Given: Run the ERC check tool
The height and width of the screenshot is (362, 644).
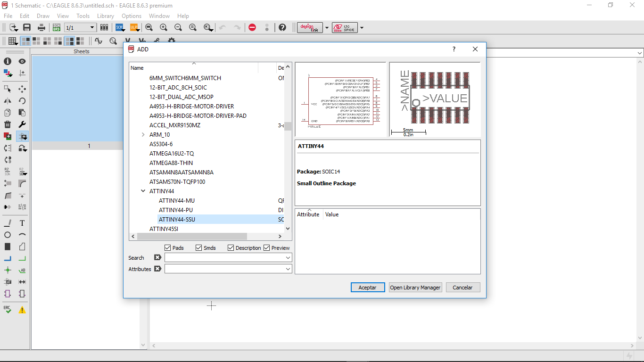Looking at the screenshot, I should [8, 310].
